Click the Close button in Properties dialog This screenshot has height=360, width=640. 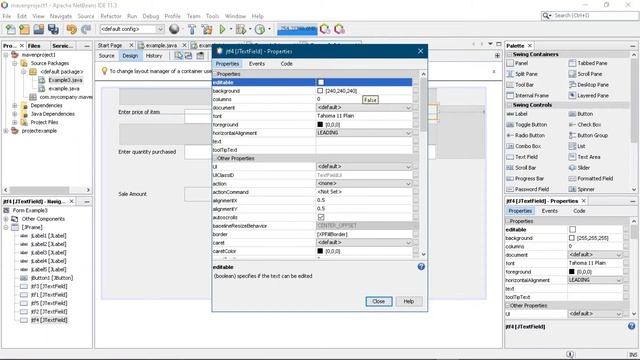click(379, 301)
